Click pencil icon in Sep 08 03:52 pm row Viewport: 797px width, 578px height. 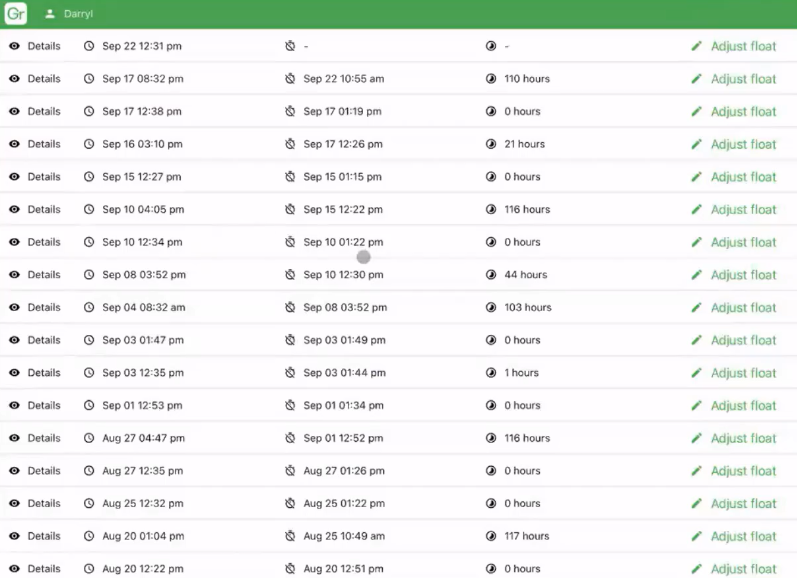pos(697,275)
